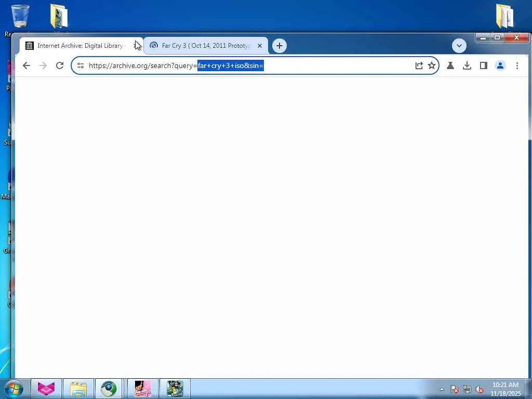Open the Action Center flag icon

coord(455,389)
